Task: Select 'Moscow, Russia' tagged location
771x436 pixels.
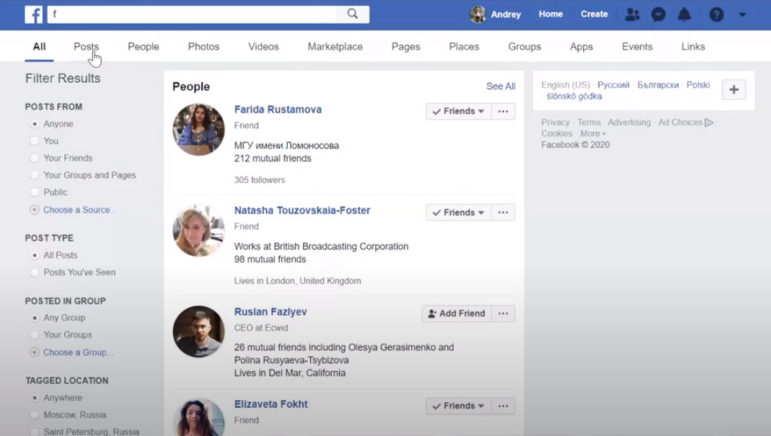Action: (35, 415)
